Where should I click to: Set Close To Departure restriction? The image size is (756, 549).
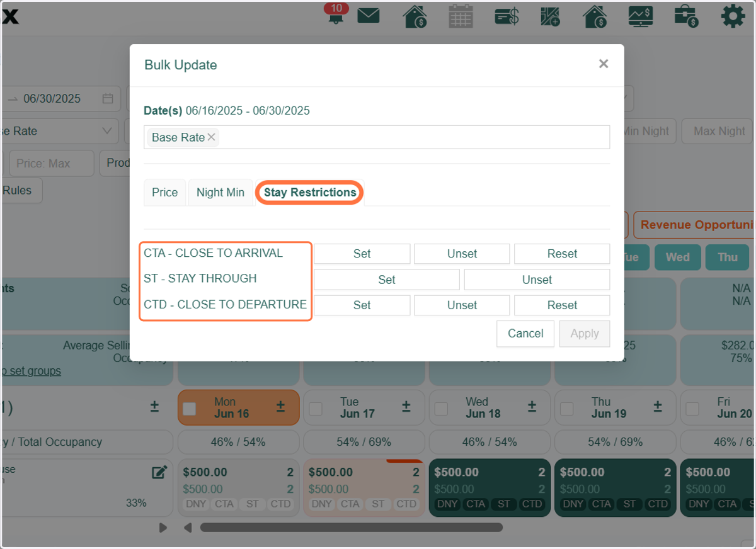362,305
